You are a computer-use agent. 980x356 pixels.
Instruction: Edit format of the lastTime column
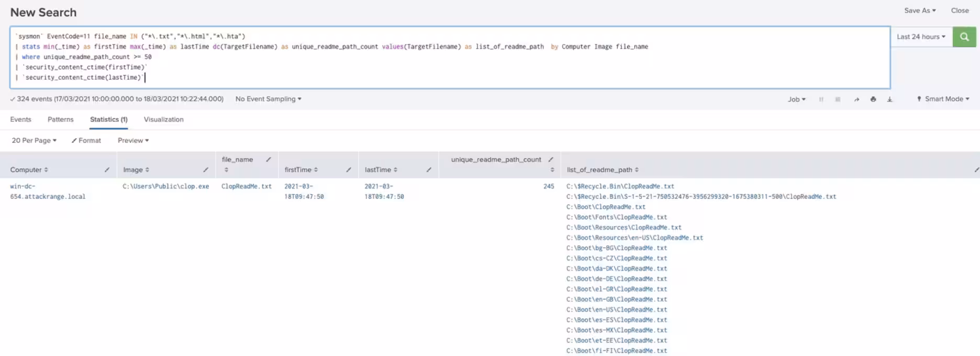pyautogui.click(x=429, y=170)
